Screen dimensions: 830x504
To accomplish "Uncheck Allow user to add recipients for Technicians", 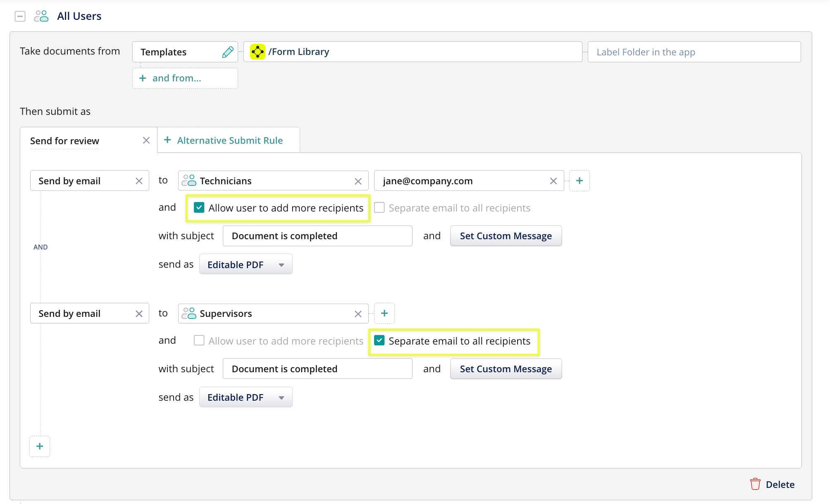I will 199,208.
